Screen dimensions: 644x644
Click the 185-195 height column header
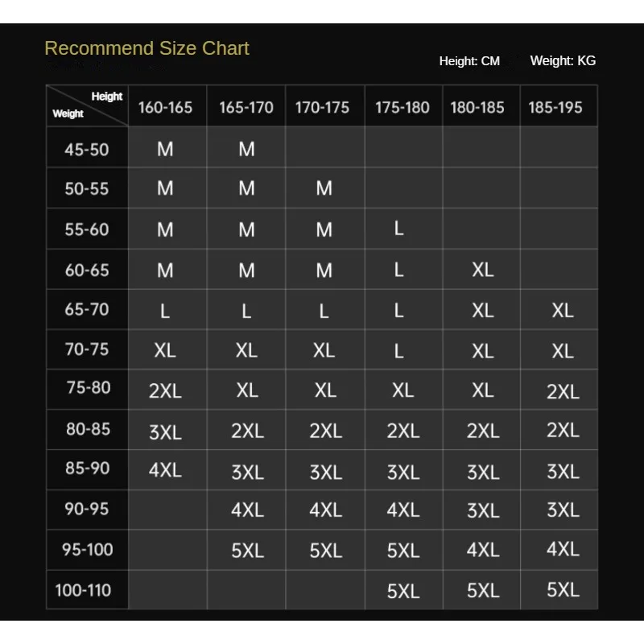pyautogui.click(x=555, y=108)
